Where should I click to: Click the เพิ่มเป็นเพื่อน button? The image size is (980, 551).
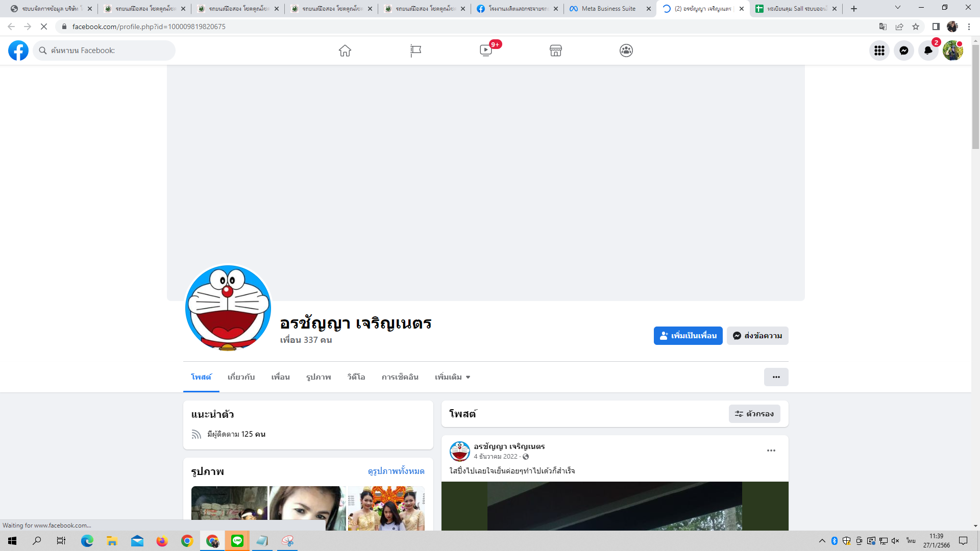click(x=688, y=336)
